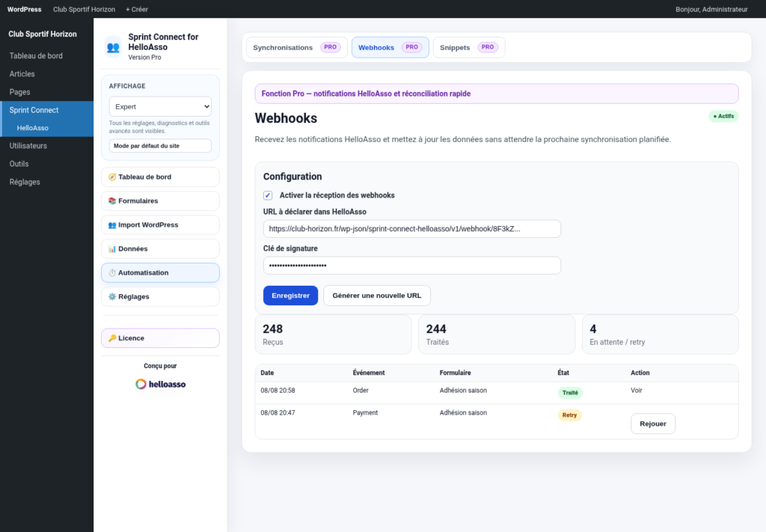The width and height of the screenshot is (766, 532).
Task: Switch to the Synchronisations tab
Action: pyautogui.click(x=296, y=47)
